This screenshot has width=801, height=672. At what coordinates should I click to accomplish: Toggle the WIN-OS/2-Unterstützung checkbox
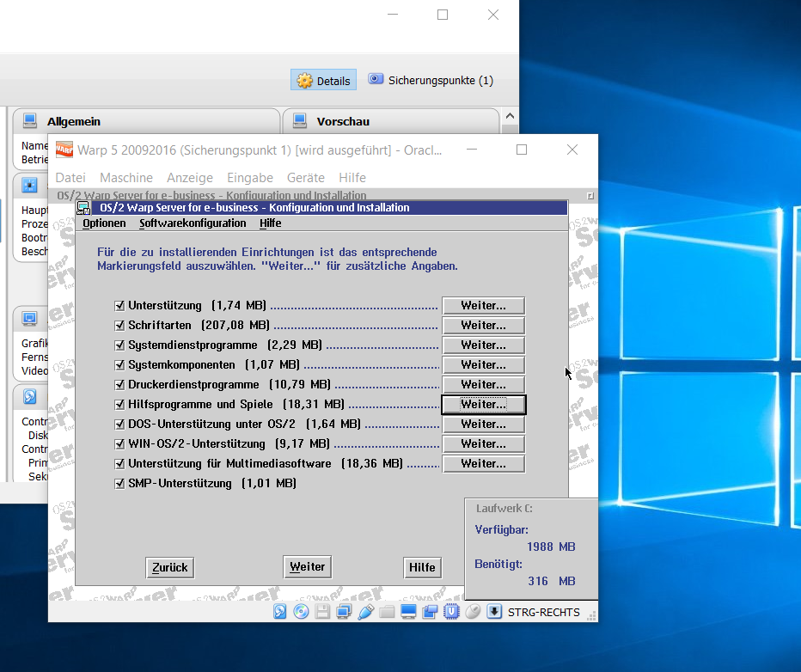tap(119, 443)
